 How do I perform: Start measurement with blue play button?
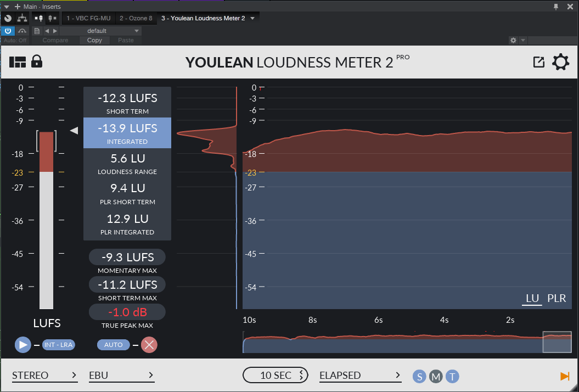23,345
